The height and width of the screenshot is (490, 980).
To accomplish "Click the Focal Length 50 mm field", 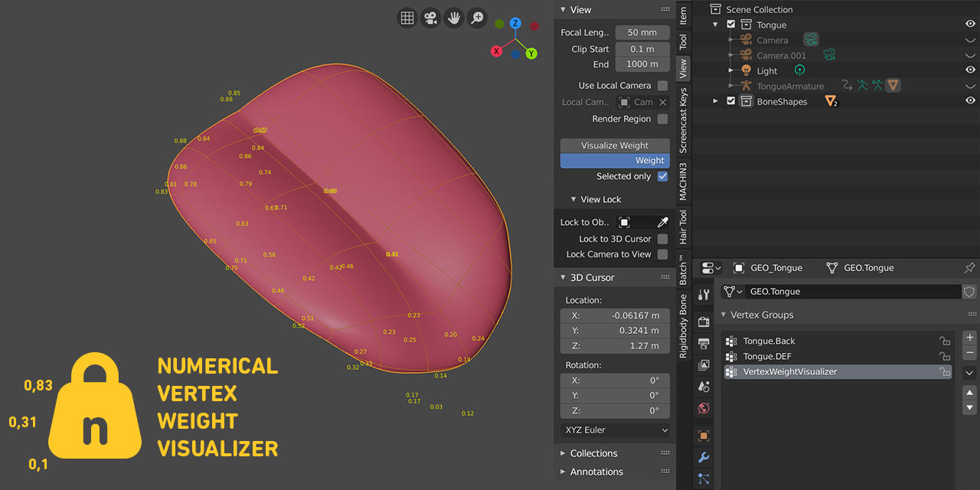I will click(x=642, y=33).
